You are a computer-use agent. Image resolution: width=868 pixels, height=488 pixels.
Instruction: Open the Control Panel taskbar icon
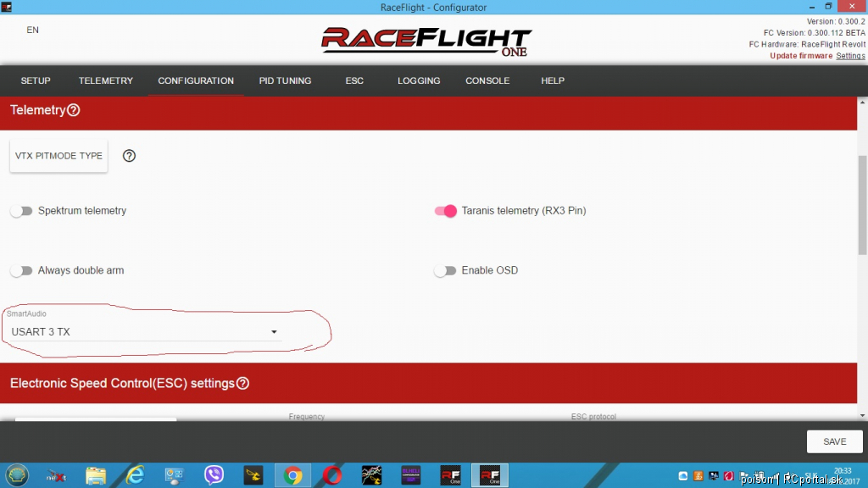coord(175,475)
